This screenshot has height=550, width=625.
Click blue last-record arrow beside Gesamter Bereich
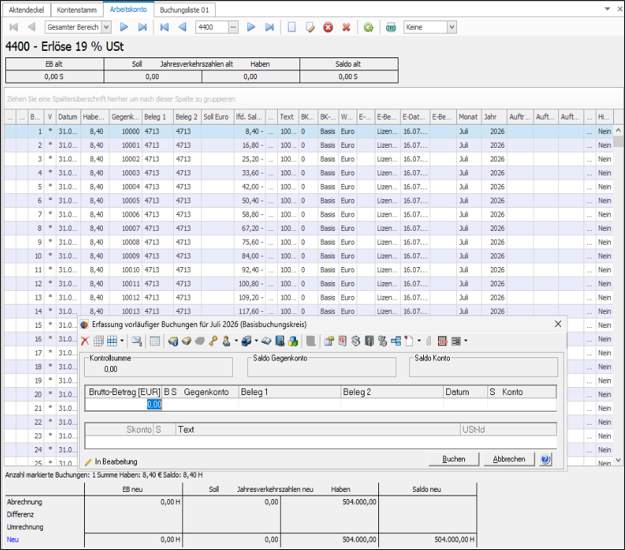click(x=142, y=27)
